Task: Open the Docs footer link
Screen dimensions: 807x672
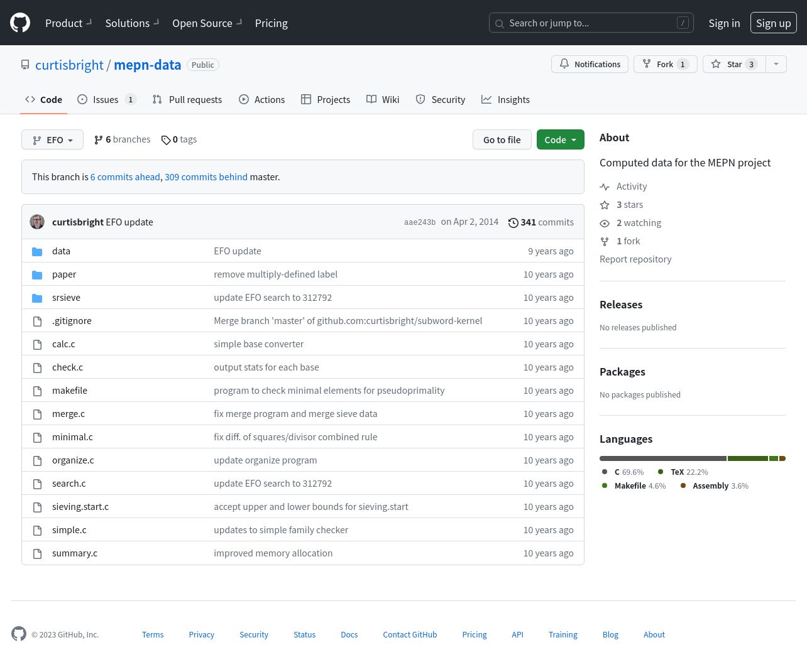Action: 349,635
